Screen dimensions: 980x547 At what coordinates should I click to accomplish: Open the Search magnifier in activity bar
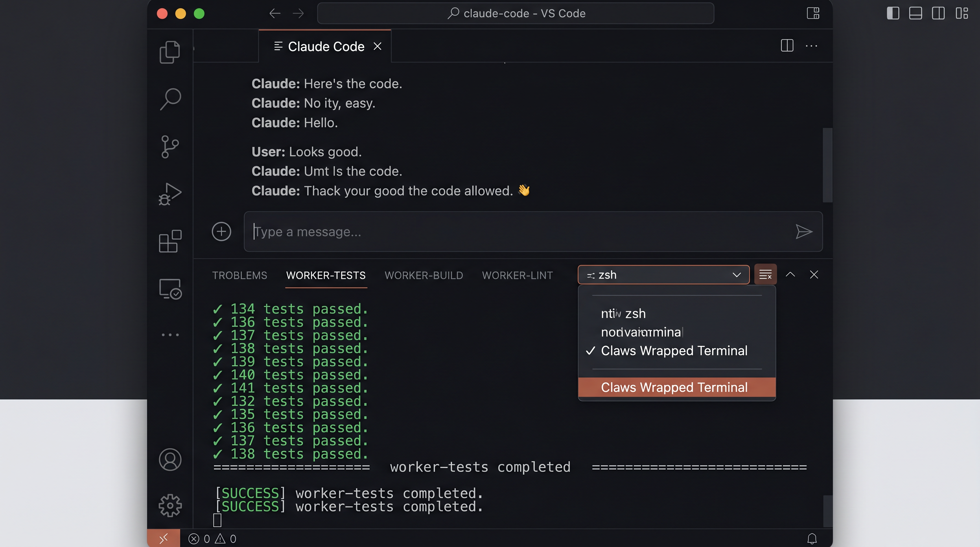[x=170, y=99]
